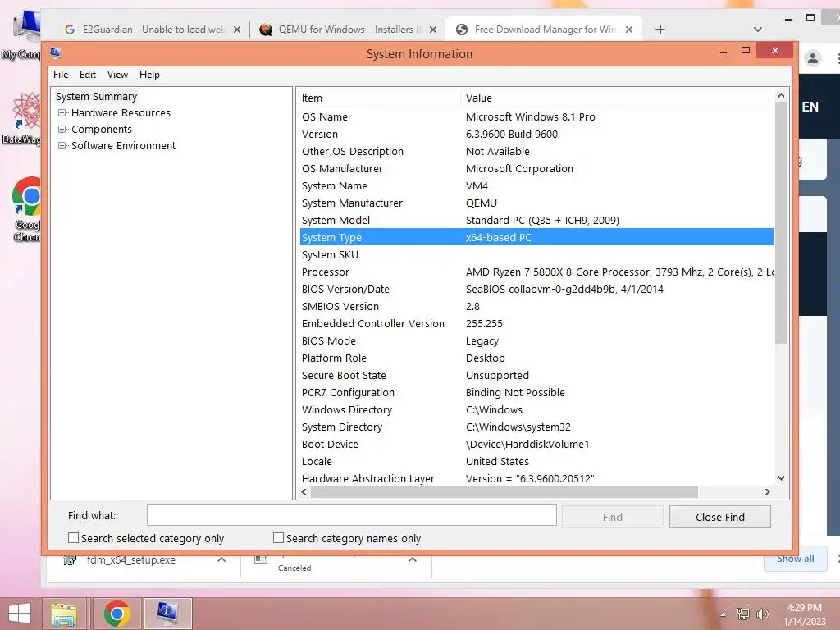Screen dimensions: 840x630
Task: Click the taskbar clock and date
Action: point(804,614)
